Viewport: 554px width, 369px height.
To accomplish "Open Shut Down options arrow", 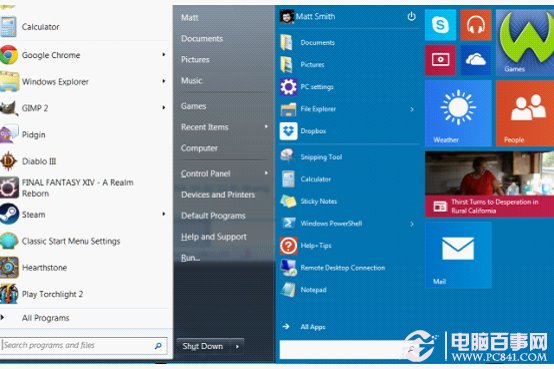I will (x=237, y=346).
